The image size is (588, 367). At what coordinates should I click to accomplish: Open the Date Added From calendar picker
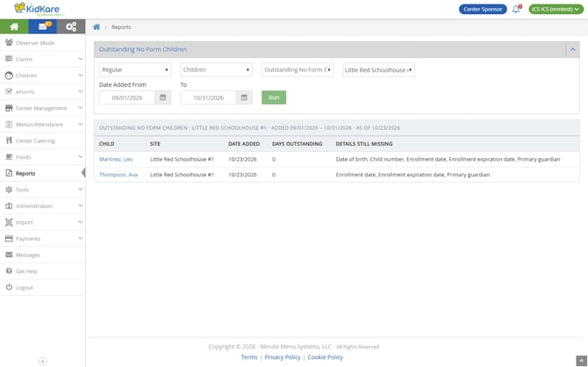pyautogui.click(x=162, y=97)
